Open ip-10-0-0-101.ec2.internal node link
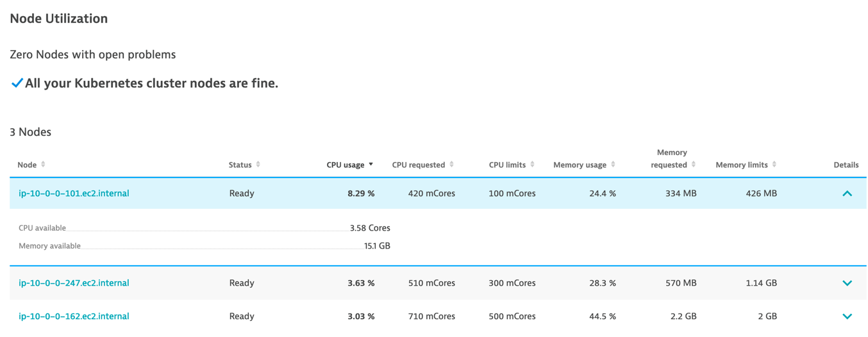868x337 pixels. coord(74,193)
